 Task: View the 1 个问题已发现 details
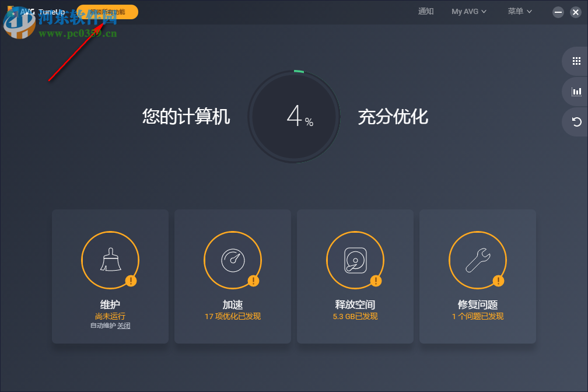[477, 316]
